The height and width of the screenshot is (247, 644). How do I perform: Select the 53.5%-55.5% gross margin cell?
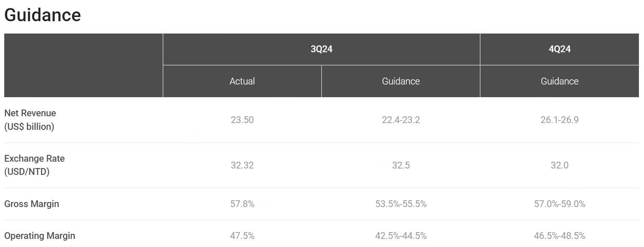(x=401, y=204)
